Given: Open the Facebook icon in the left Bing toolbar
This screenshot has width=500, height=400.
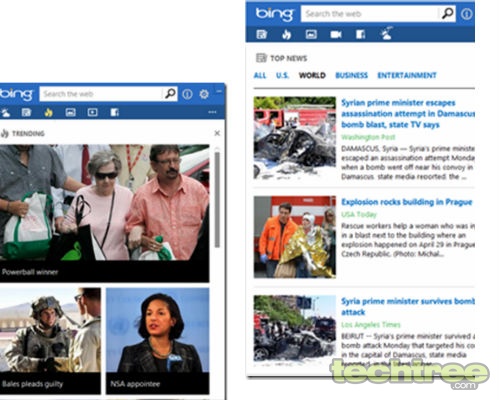Looking at the screenshot, I should click(x=114, y=112).
